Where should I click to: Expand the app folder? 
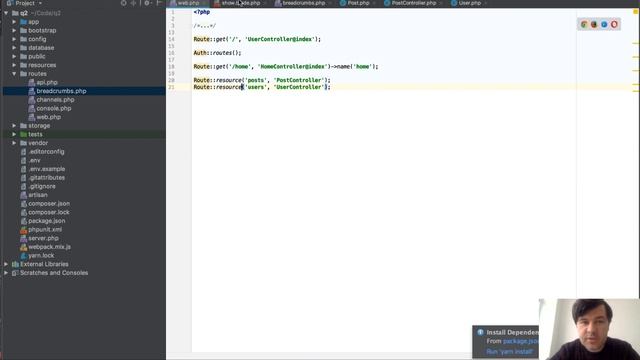(x=14, y=22)
